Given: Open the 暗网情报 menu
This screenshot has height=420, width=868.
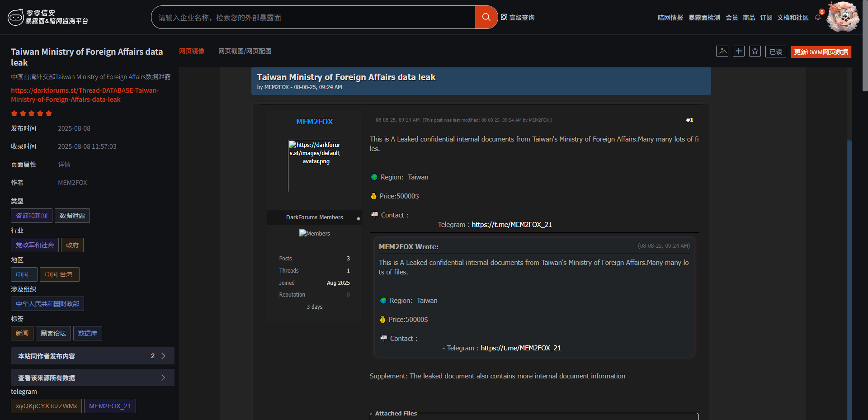Looking at the screenshot, I should click(x=670, y=18).
